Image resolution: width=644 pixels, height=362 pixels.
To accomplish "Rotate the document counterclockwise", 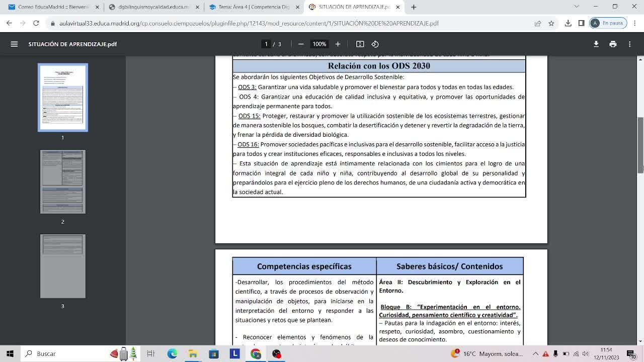I will [375, 44].
